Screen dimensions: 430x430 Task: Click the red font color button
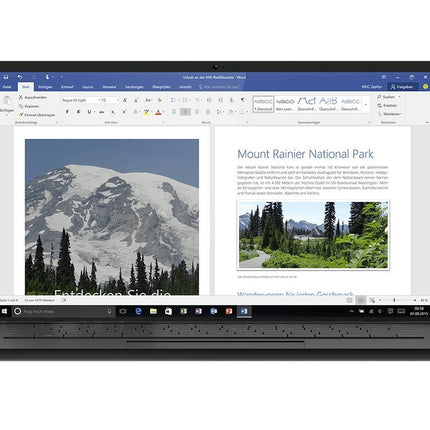tap(158, 112)
